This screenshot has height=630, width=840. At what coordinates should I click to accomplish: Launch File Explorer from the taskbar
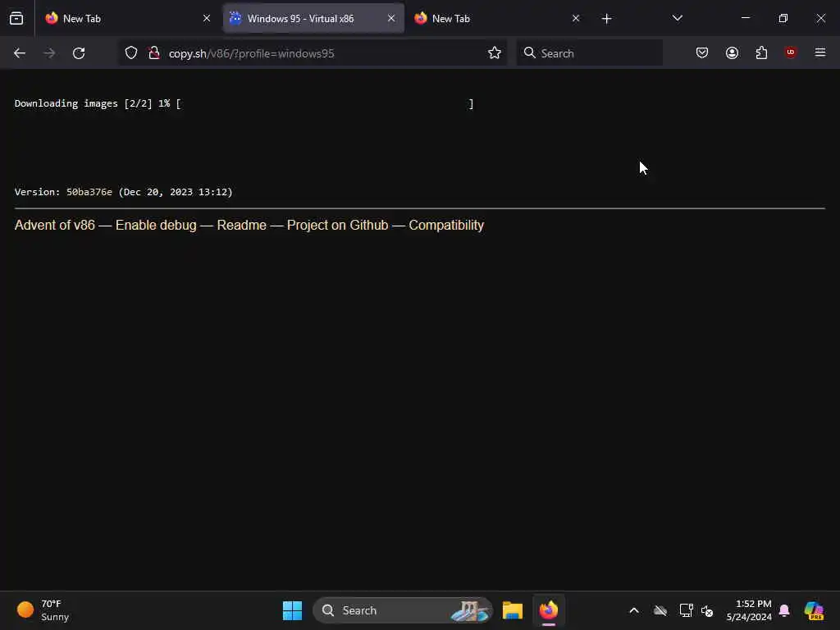tap(513, 610)
